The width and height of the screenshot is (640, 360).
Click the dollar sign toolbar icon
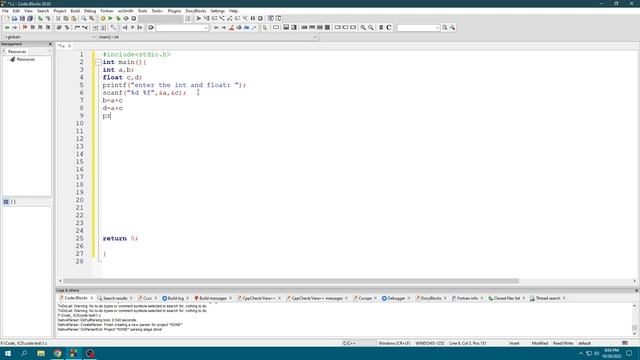pos(381,27)
